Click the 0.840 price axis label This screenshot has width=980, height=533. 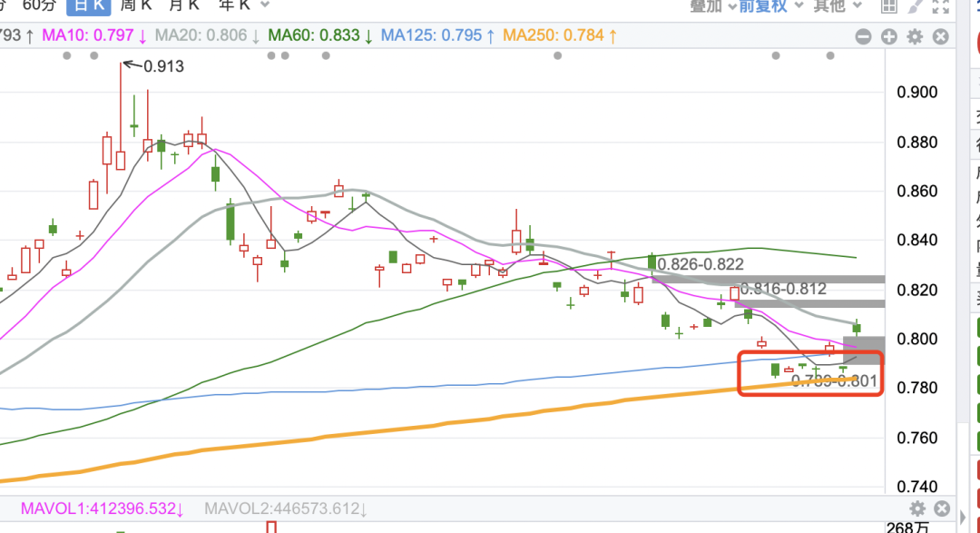tap(916, 241)
